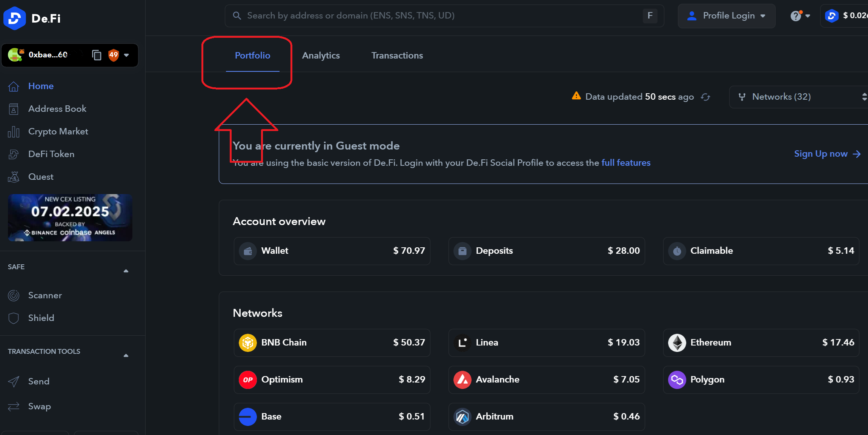Viewport: 868px width, 435px height.
Task: Click the Base balance $ 0.51
Action: pyautogui.click(x=412, y=416)
